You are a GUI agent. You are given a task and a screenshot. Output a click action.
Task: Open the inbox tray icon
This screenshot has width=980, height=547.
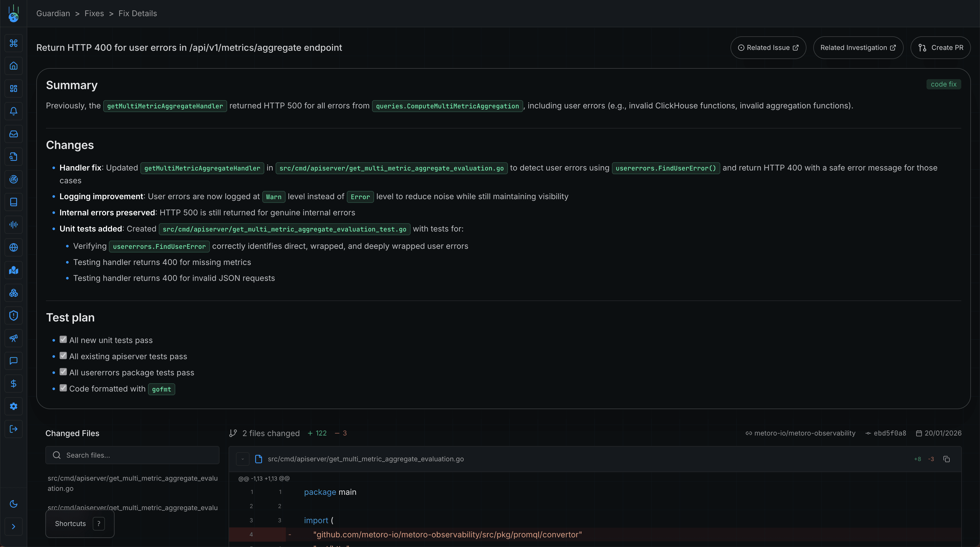[14, 134]
